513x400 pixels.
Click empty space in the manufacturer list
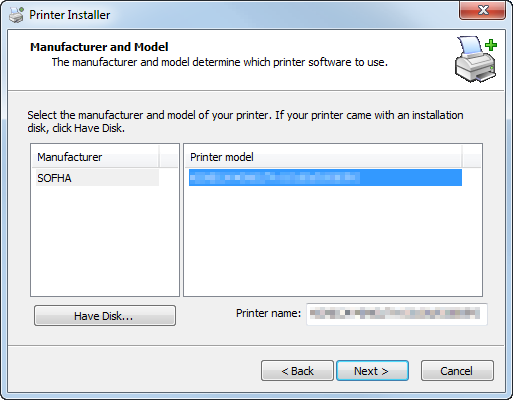(105, 240)
